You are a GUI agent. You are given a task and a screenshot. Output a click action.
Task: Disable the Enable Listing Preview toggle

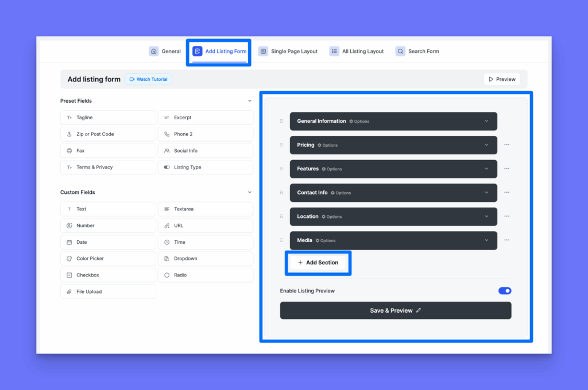coord(505,291)
